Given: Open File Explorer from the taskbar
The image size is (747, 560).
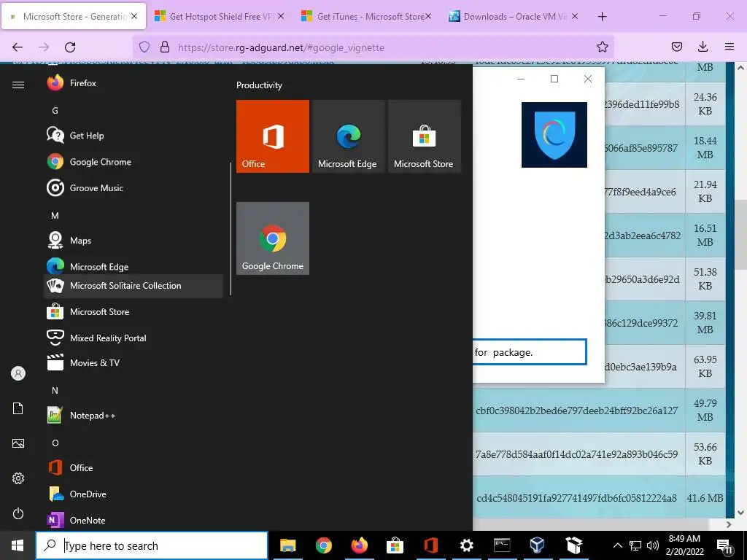Looking at the screenshot, I should tap(287, 545).
